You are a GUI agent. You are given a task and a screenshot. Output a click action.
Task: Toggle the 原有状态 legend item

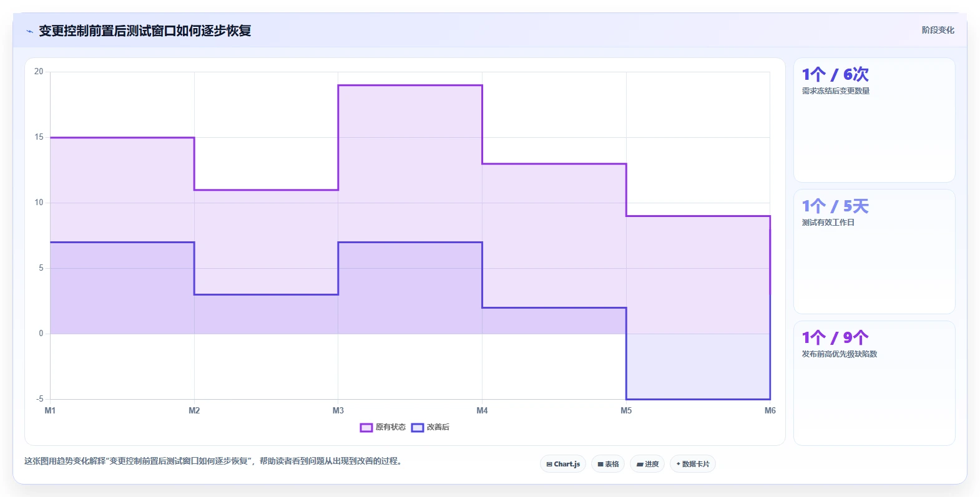[x=383, y=427]
